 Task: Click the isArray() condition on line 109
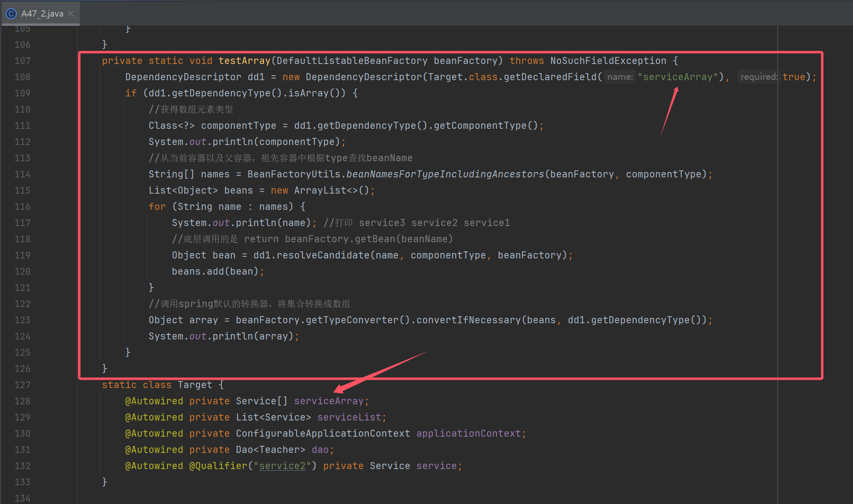(316, 93)
